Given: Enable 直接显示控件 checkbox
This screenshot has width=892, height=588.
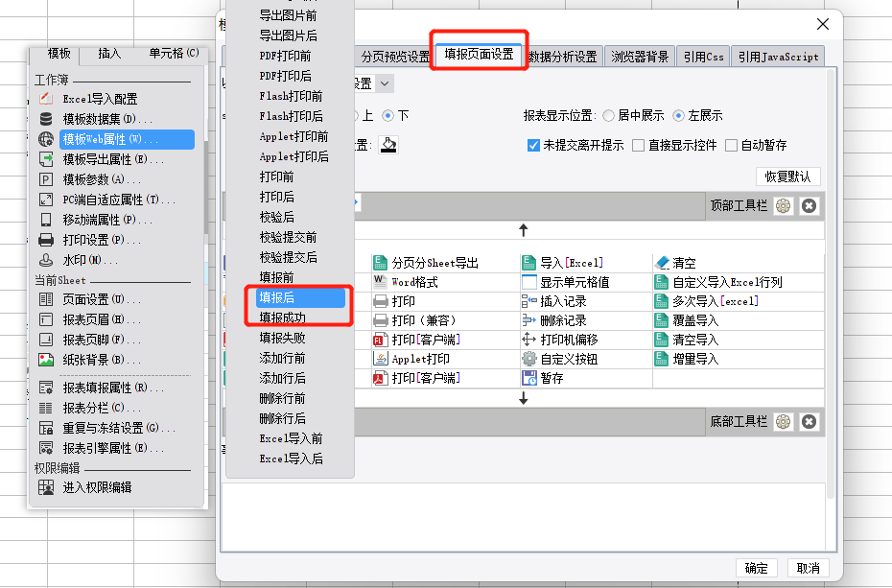Looking at the screenshot, I should click(638, 146).
